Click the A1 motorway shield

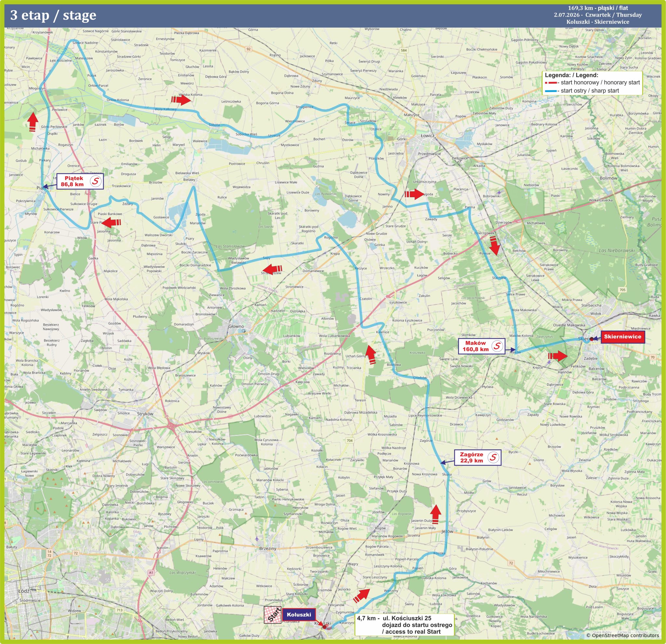pos(151,573)
